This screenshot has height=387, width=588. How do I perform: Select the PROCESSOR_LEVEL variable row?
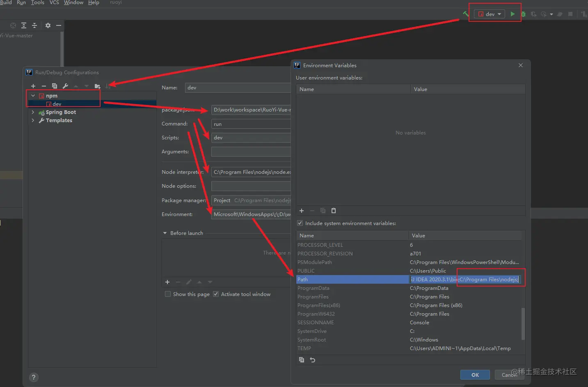pyautogui.click(x=409, y=245)
